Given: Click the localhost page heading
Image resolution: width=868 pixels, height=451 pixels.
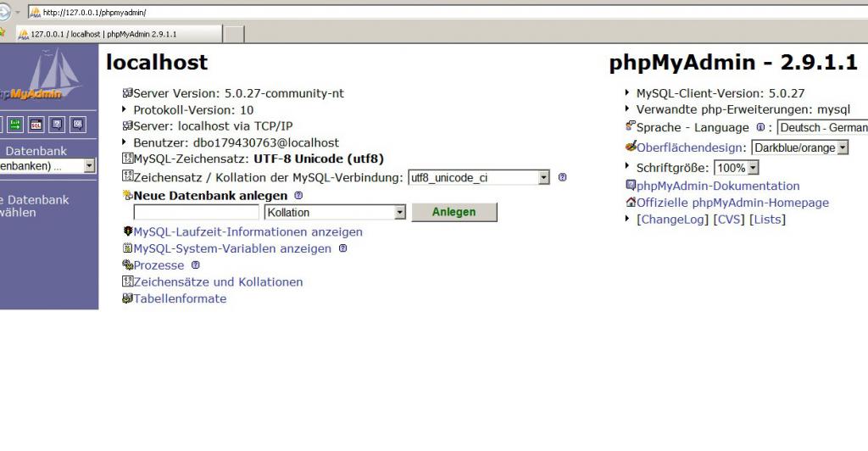Looking at the screenshot, I should coord(157,62).
